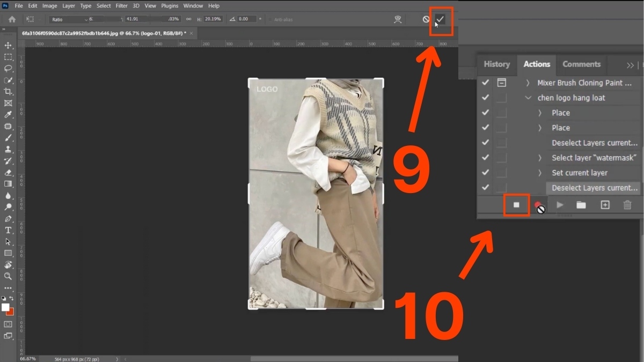The width and height of the screenshot is (644, 362).
Task: Switch to the Comments tab
Action: click(581, 64)
